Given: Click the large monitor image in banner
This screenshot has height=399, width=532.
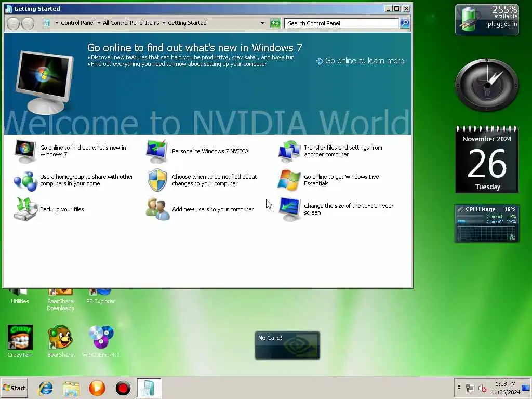Looking at the screenshot, I should (x=45, y=83).
